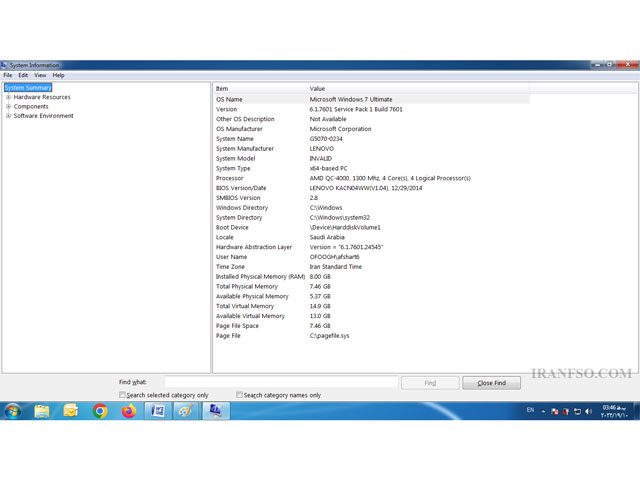Switch to Microsoft Word taskbar button
The width and height of the screenshot is (640, 480).
158,411
